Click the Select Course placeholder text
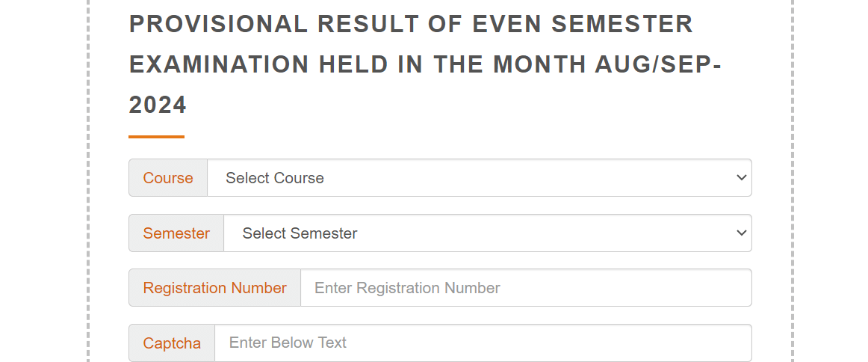Viewport: 868px width, 362px height. pyautogui.click(x=275, y=178)
